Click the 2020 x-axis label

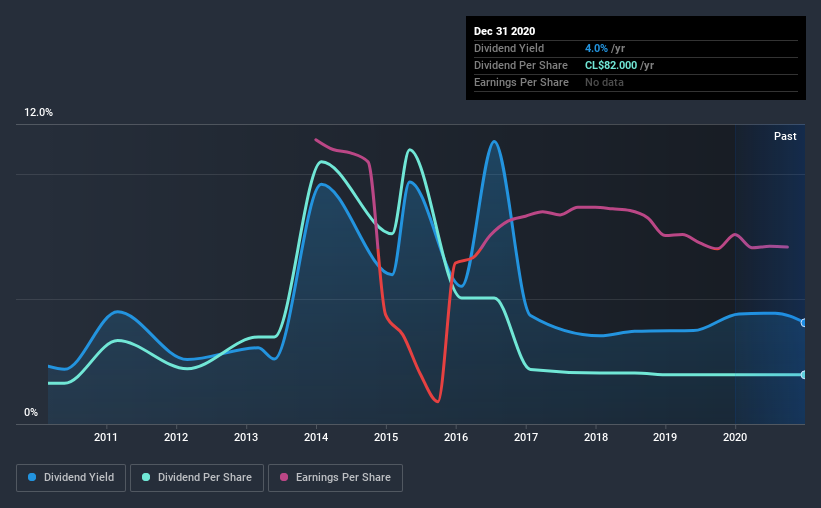click(735, 437)
